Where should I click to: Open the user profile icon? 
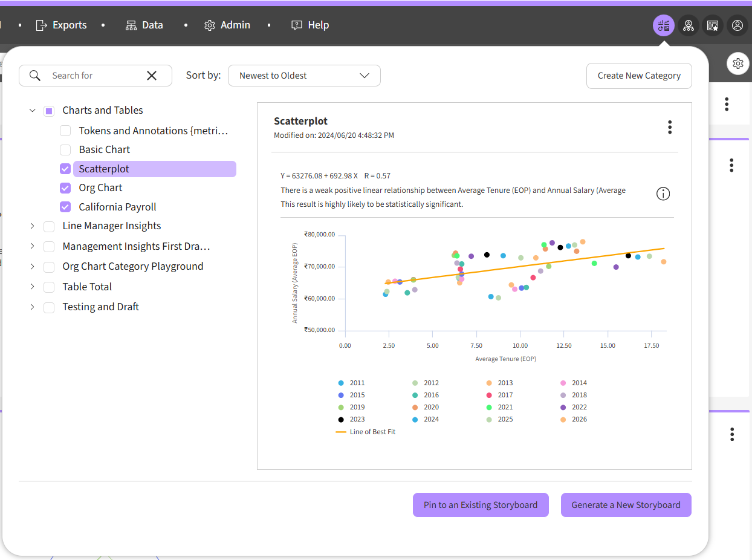(x=737, y=25)
